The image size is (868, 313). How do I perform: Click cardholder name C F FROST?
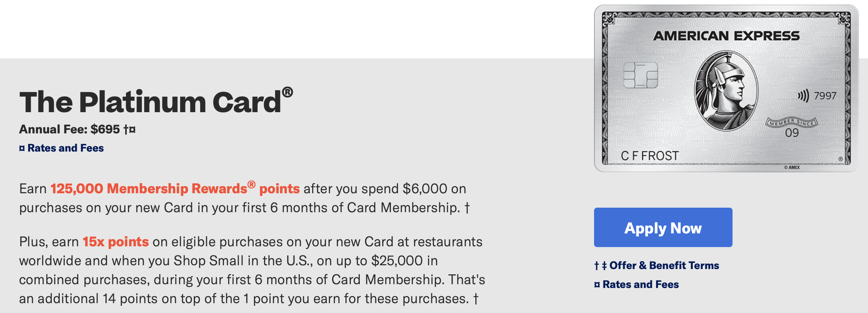[650, 156]
